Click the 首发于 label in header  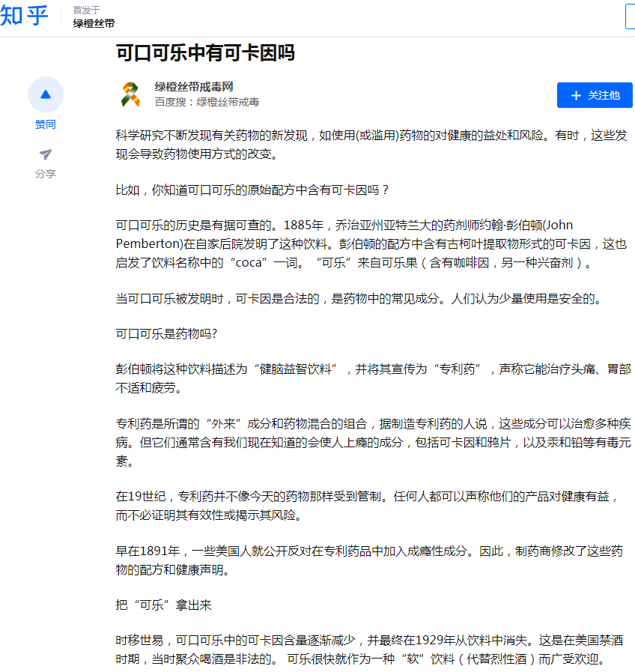pos(87,10)
